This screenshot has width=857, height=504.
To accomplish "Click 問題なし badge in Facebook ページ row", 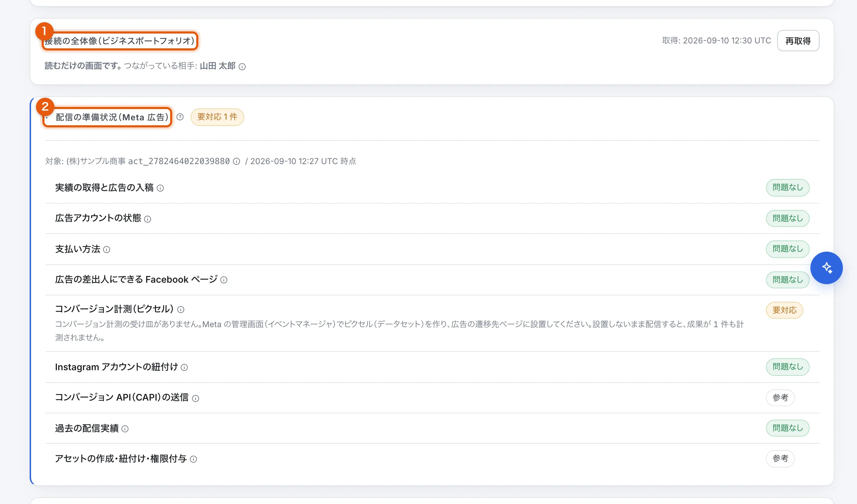I will click(x=787, y=280).
